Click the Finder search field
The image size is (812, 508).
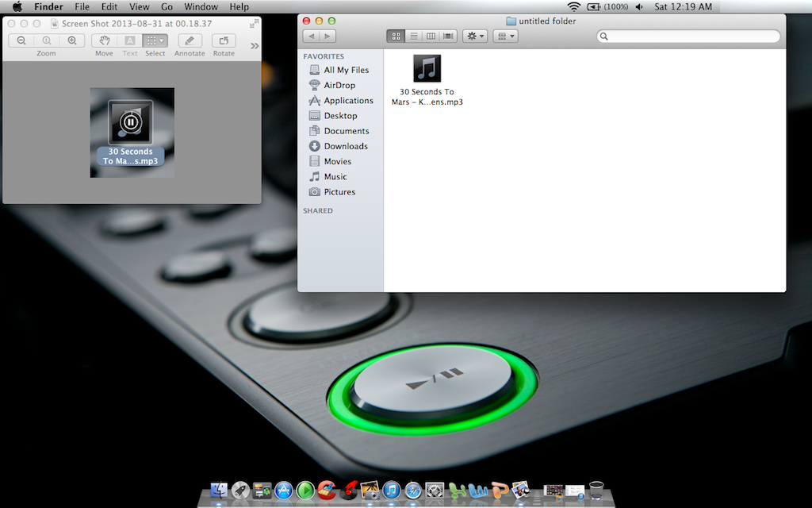point(688,37)
